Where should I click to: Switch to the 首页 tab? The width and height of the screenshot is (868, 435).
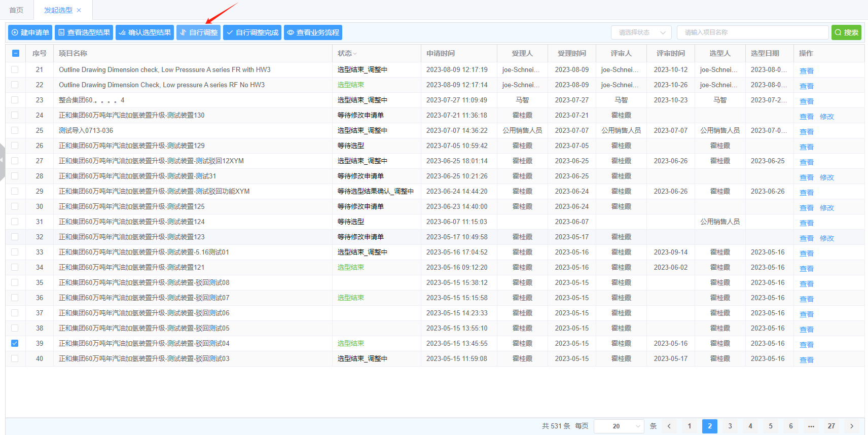pos(16,10)
